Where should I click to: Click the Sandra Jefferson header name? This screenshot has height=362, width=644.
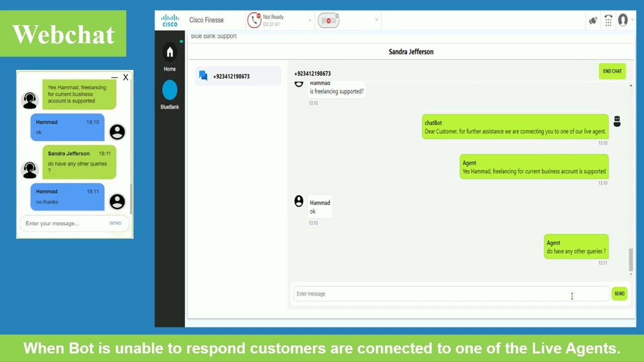pos(411,52)
